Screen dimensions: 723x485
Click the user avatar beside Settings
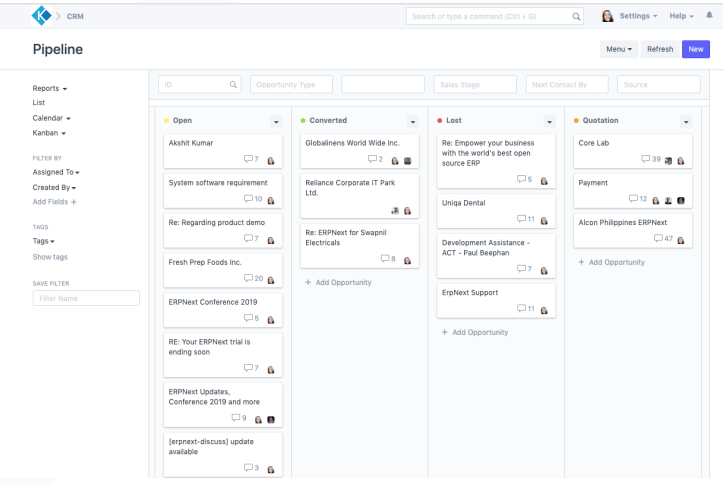606,15
